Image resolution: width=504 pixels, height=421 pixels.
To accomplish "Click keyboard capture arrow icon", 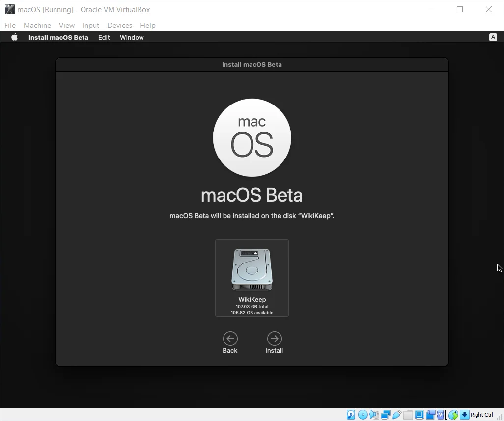I will (465, 415).
